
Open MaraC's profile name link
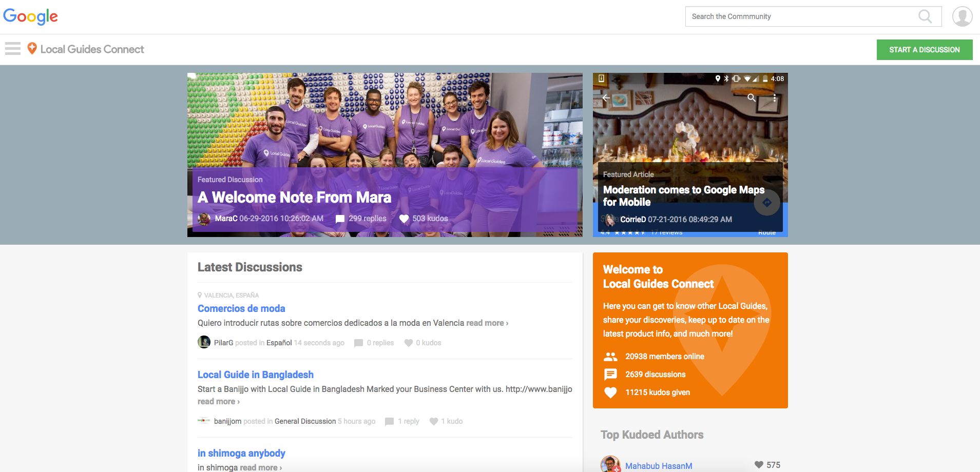click(226, 219)
